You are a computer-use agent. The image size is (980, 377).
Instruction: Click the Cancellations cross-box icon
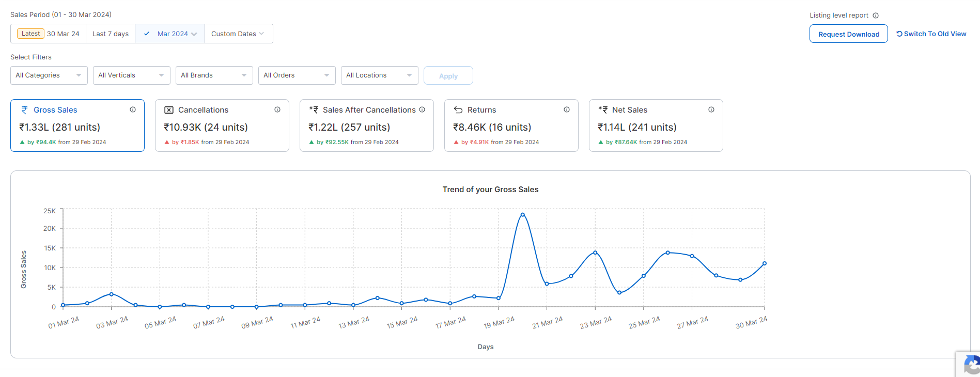tap(169, 110)
